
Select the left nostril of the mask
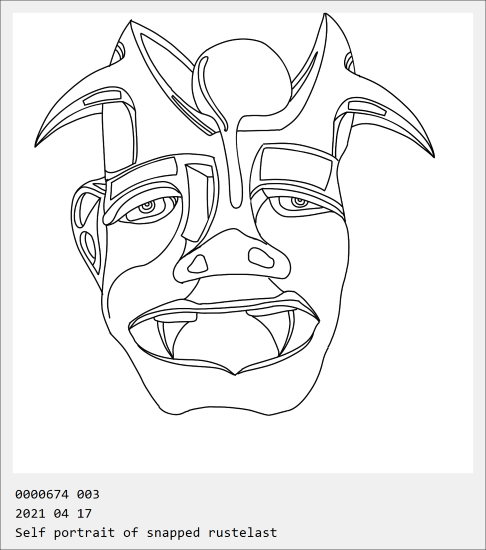pos(198,264)
